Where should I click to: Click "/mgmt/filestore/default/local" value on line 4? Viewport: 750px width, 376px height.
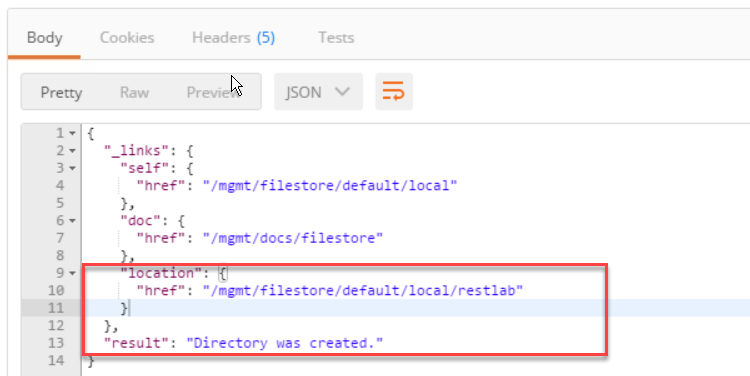(330, 186)
